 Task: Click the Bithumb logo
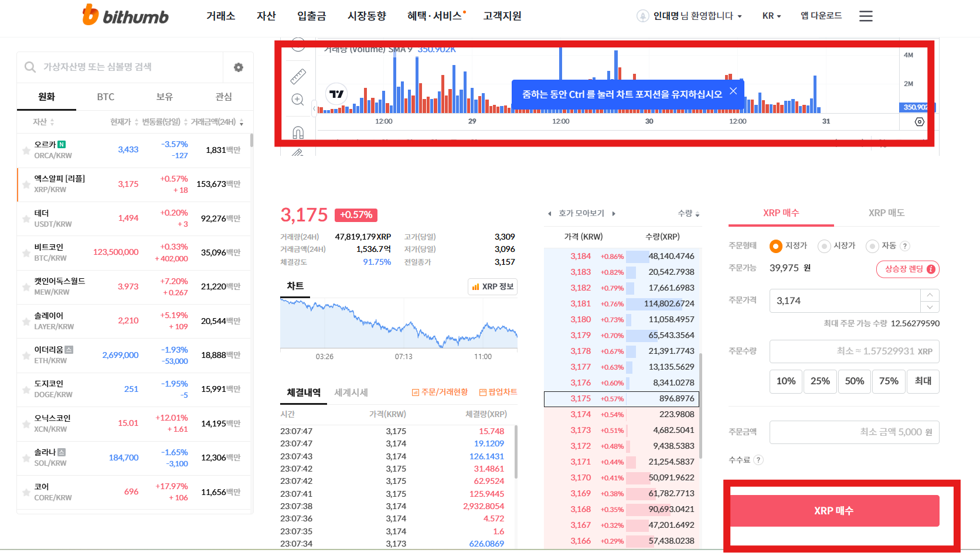(x=125, y=15)
